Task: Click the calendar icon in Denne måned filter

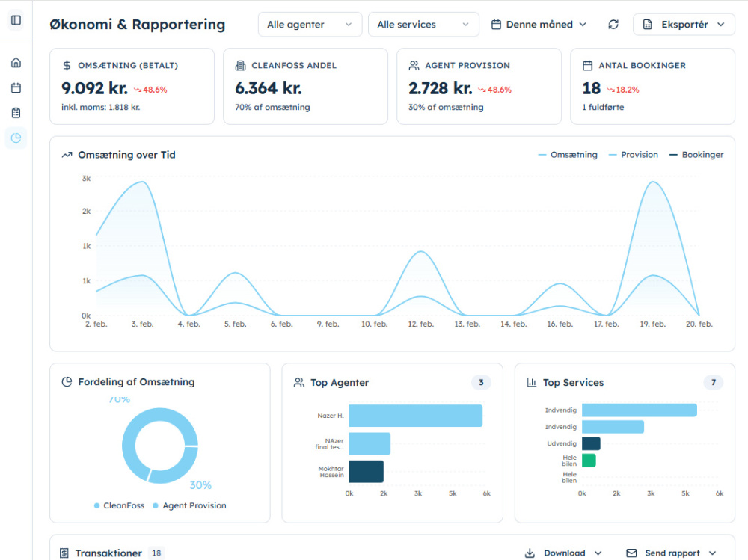Action: tap(496, 25)
